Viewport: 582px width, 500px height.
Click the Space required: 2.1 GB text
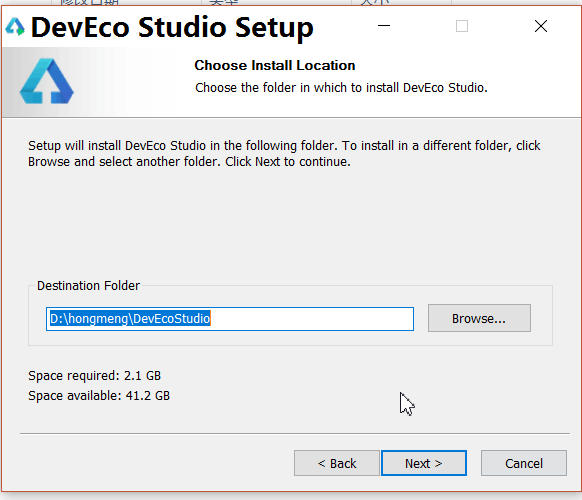[95, 376]
